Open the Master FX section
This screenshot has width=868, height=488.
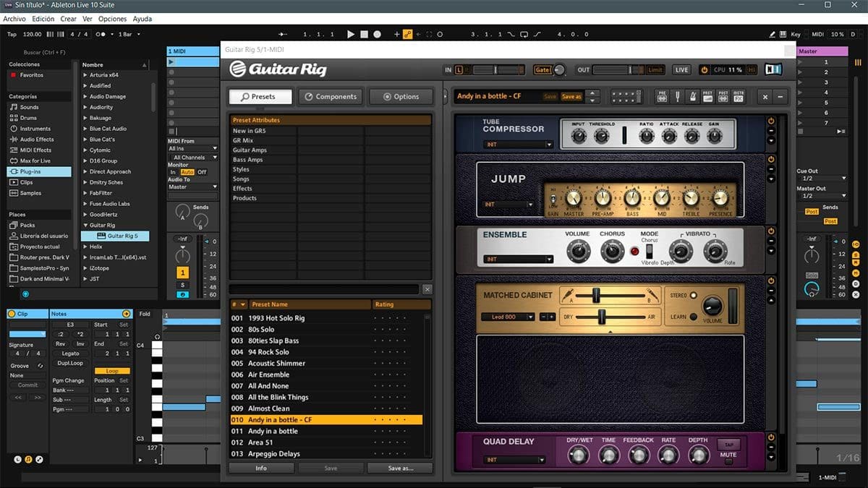[739, 96]
